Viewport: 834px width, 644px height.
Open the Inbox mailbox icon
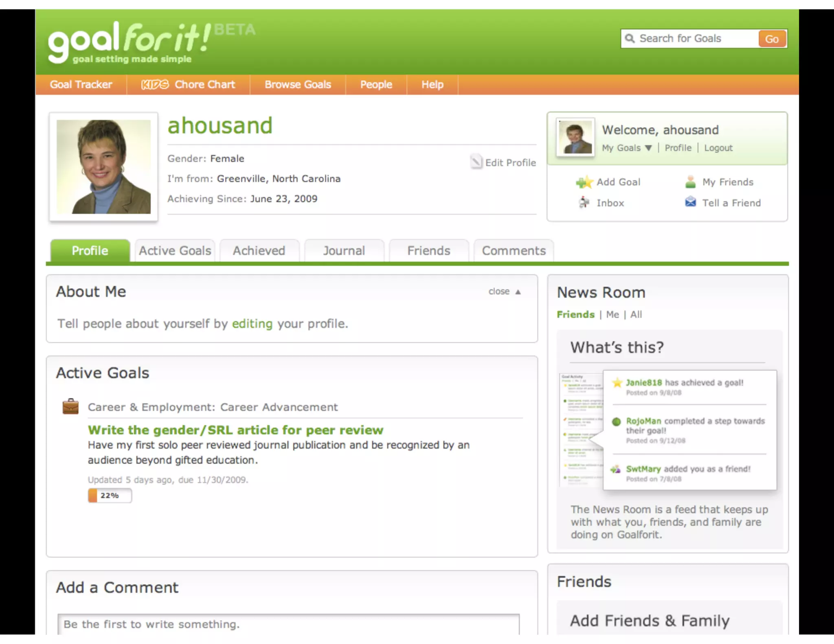coord(584,202)
